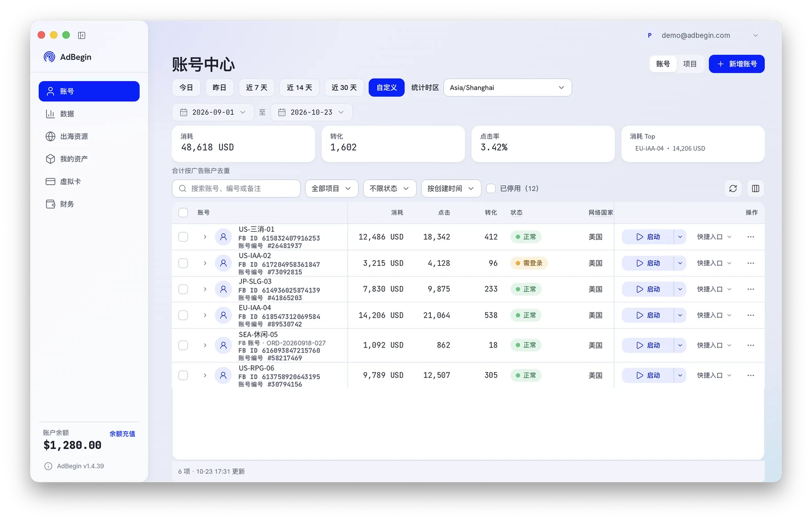Image resolution: width=812 pixels, height=522 pixels.
Task: Click the 消耗 column header
Action: pyautogui.click(x=397, y=213)
